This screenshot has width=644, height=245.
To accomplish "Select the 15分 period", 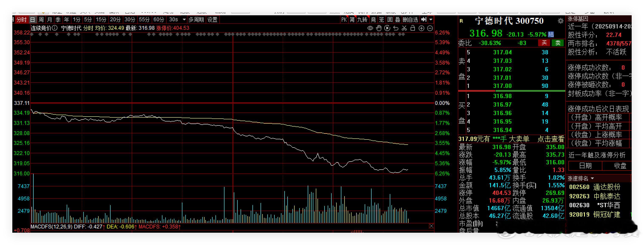I will 101,20.
